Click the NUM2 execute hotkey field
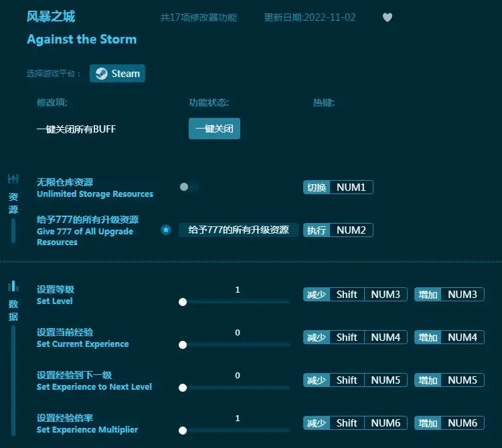 coord(351,230)
